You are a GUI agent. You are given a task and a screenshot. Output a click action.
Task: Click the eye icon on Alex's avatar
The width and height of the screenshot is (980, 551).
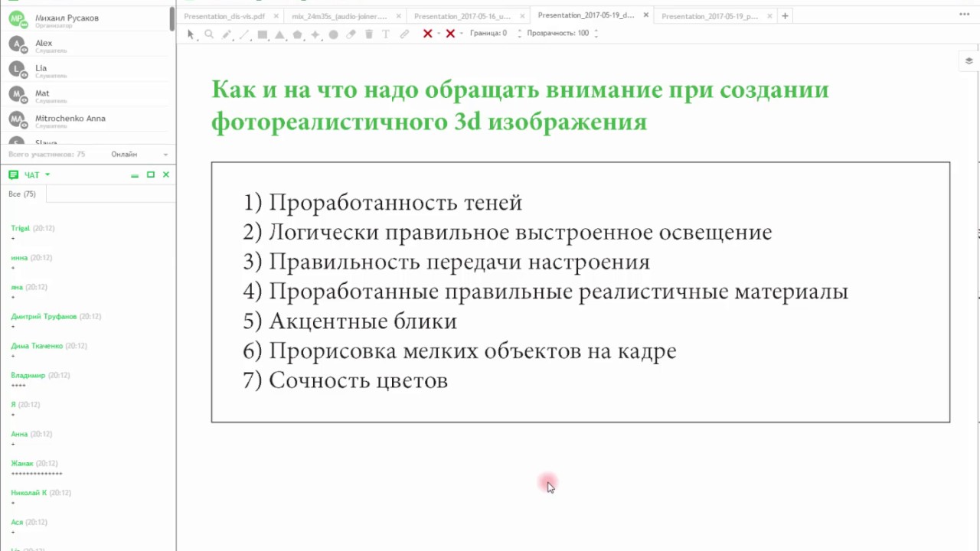pos(24,50)
